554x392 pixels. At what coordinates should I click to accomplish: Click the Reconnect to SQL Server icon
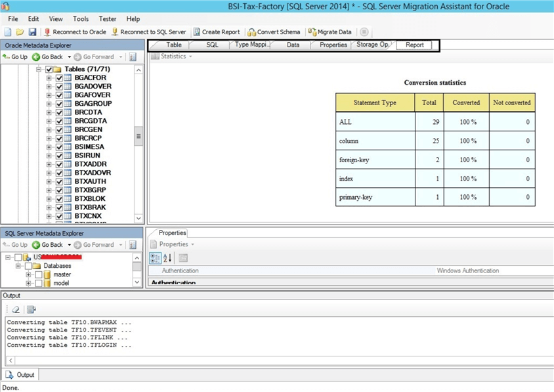point(115,31)
